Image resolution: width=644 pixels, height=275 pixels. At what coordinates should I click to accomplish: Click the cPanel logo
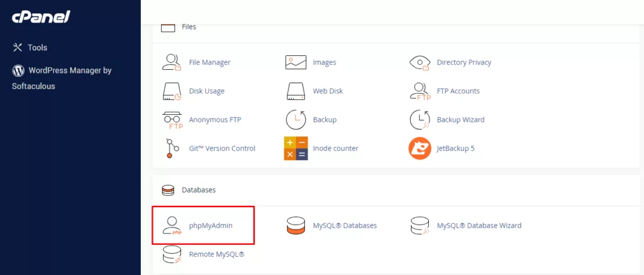(41, 17)
